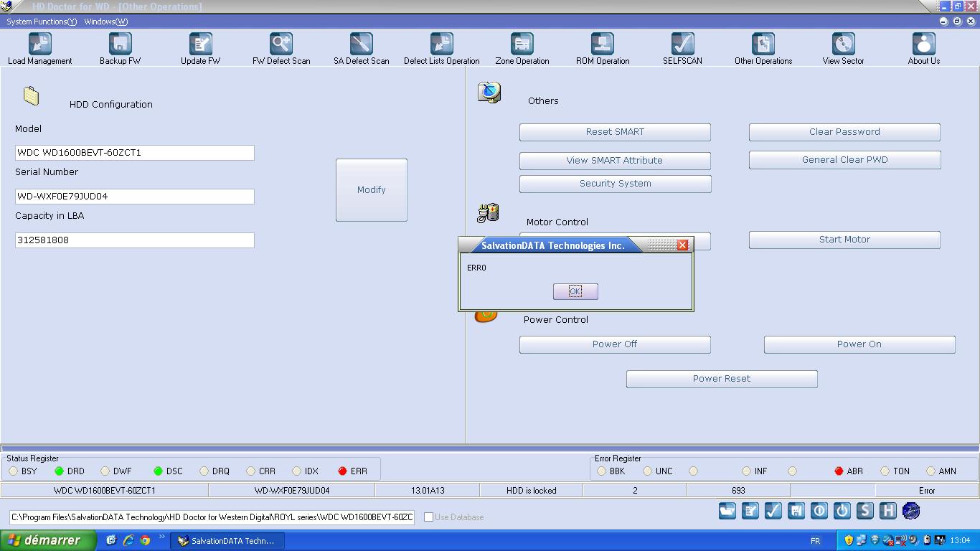Click the Power On button
Viewport: 980px width, 551px height.
(x=859, y=344)
